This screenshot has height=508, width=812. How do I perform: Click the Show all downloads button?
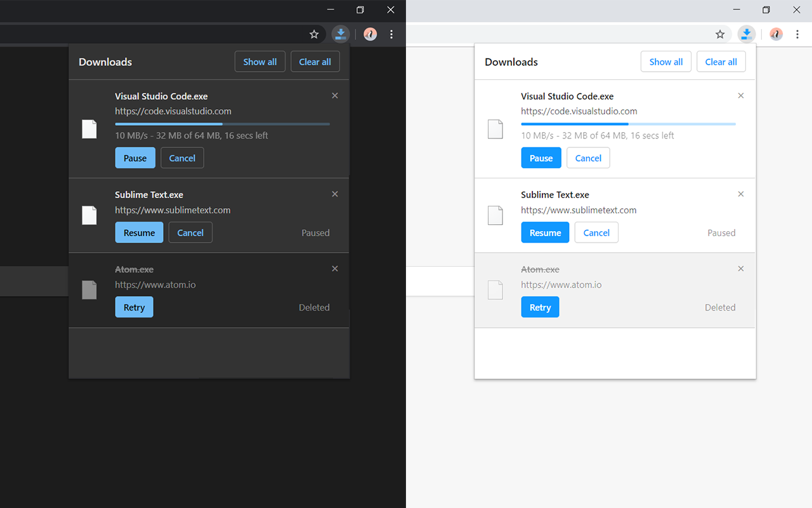[x=259, y=62]
